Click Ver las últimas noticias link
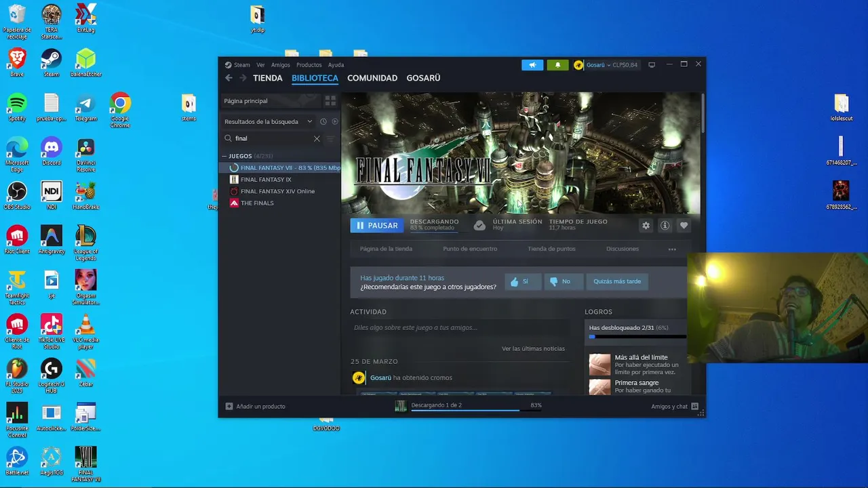 533,348
